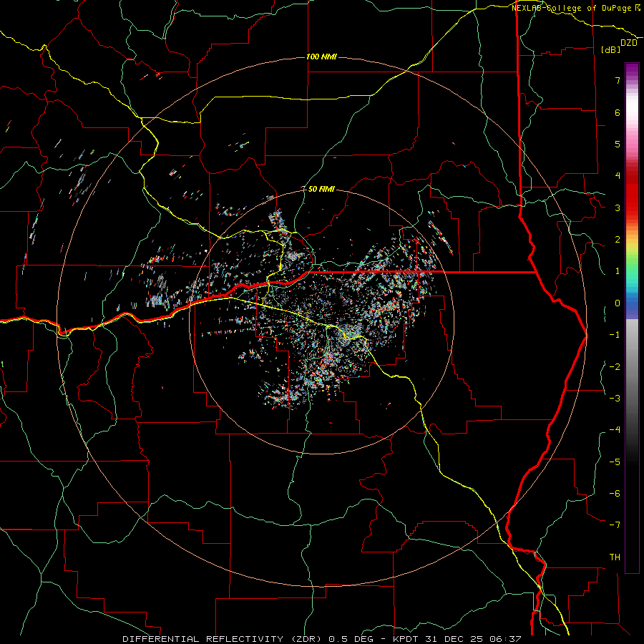Click "(ZDR)" in the bottom caption

307,639
